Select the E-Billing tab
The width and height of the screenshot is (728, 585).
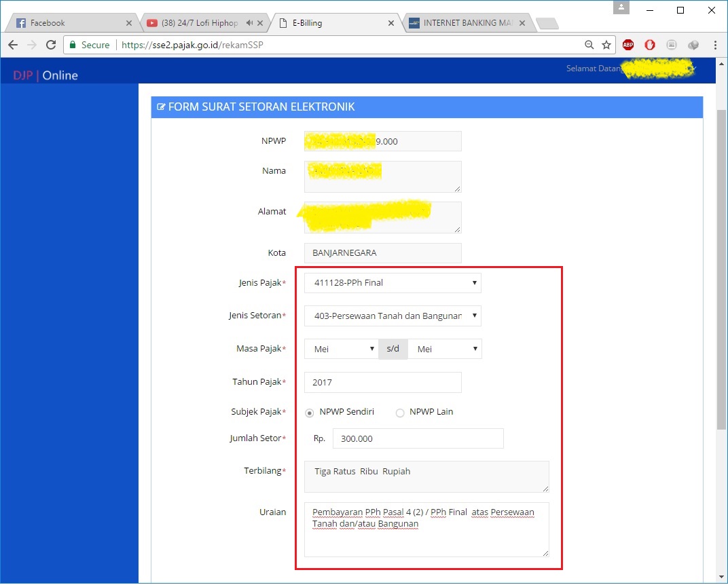[x=335, y=22]
